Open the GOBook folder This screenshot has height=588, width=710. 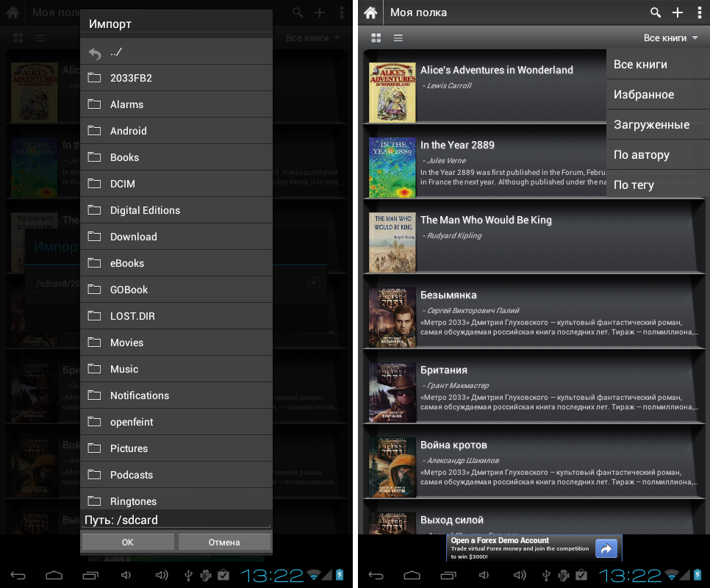pyautogui.click(x=176, y=290)
